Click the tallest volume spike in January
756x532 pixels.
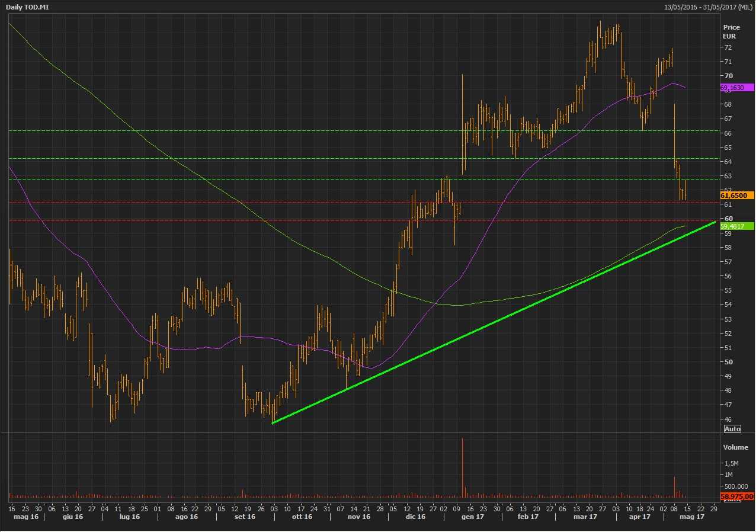(x=462, y=468)
